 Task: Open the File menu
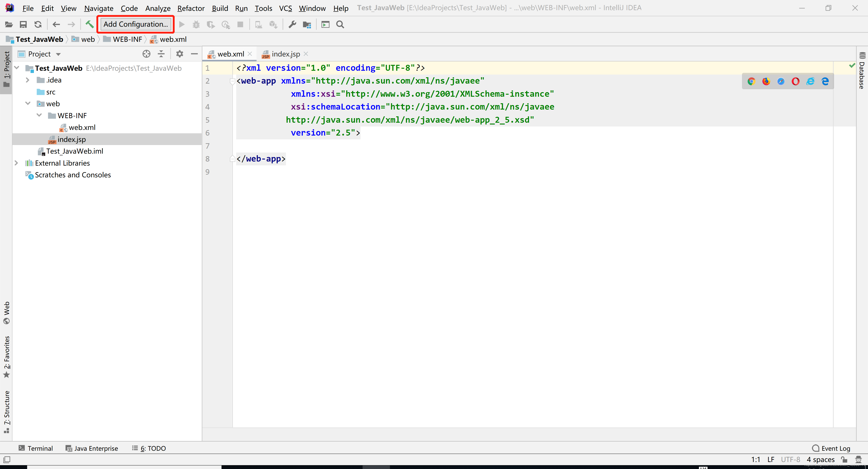tap(28, 8)
